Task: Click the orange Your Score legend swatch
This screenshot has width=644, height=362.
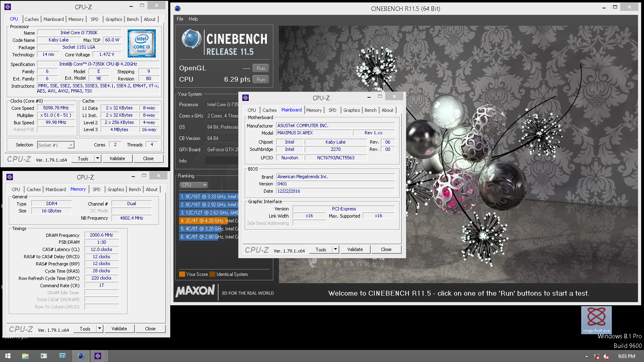Action: point(182,274)
